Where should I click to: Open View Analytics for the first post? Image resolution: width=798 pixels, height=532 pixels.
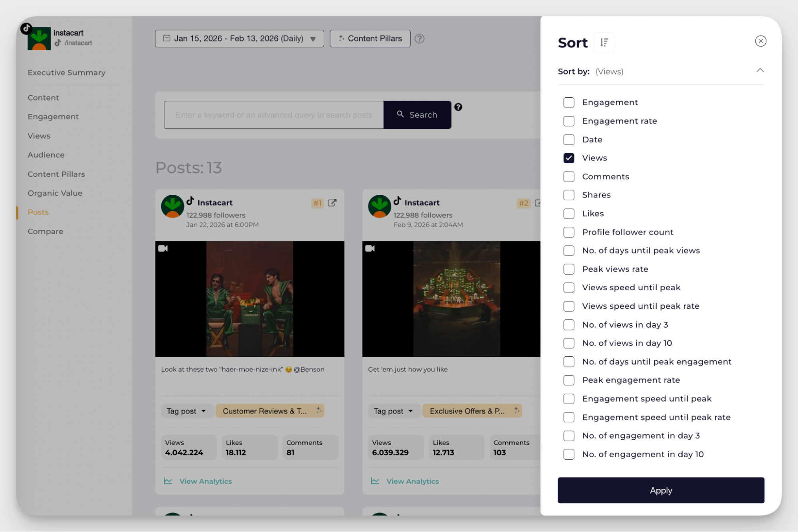[205, 481]
